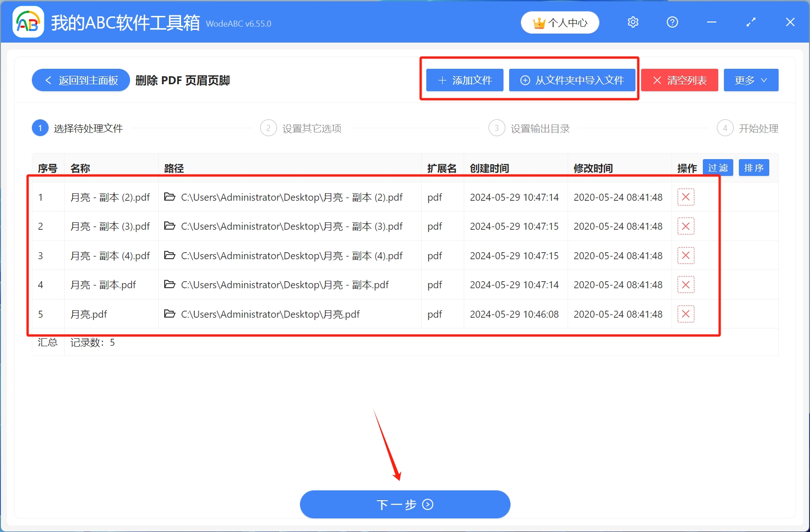Click the folder icon beside 月亮.pdf path
Screen dimensions: 810x532
(169, 314)
